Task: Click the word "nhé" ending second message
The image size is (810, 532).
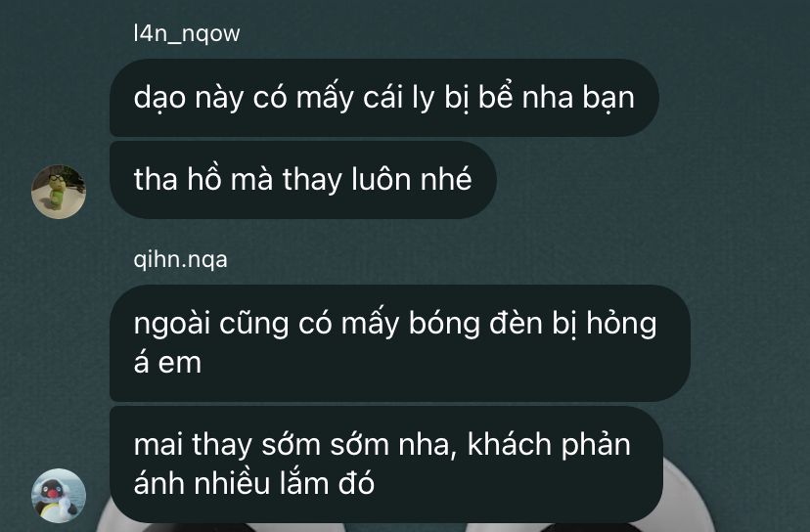Action: tap(446, 179)
